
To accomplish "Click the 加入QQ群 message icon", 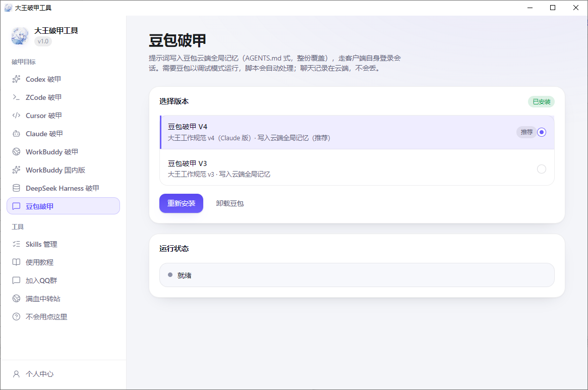I will [x=16, y=280].
